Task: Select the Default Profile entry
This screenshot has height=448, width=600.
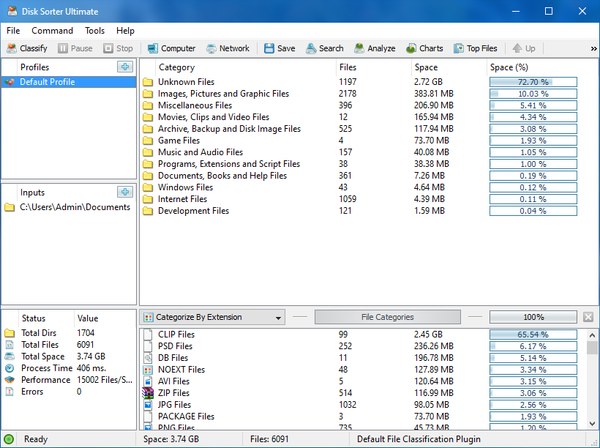Action: point(48,82)
